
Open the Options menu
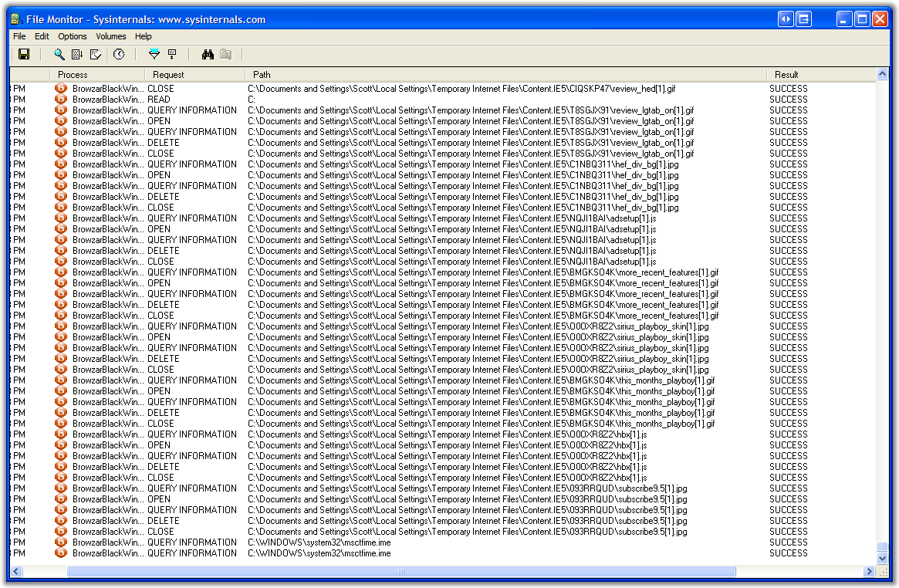coord(73,36)
